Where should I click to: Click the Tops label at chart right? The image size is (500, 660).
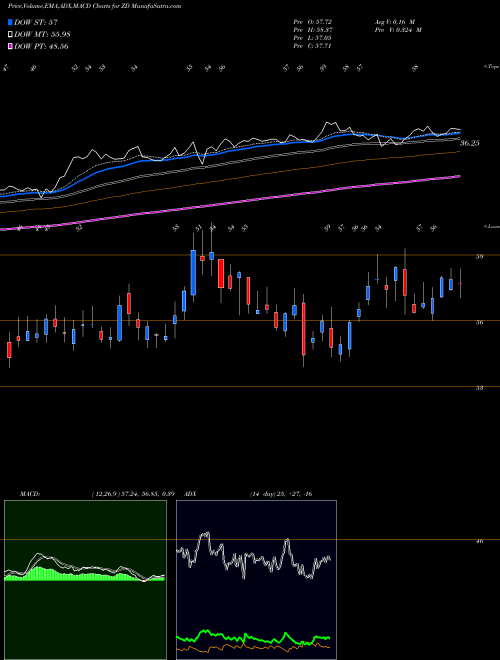click(x=491, y=67)
